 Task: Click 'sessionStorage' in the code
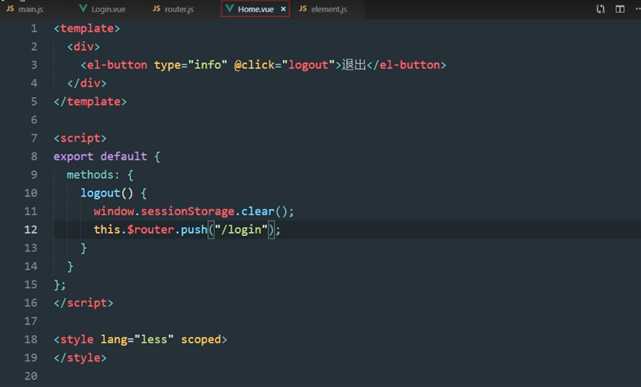[188, 211]
